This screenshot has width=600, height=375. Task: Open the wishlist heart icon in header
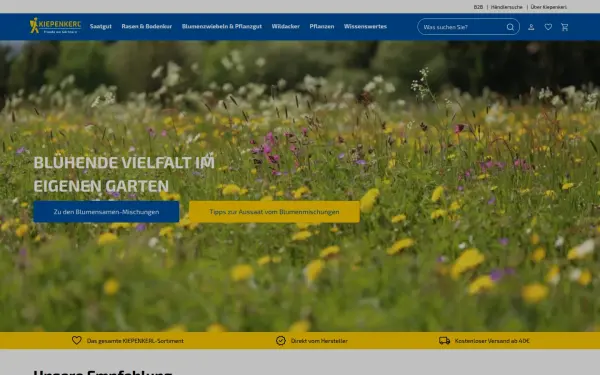[x=548, y=27]
